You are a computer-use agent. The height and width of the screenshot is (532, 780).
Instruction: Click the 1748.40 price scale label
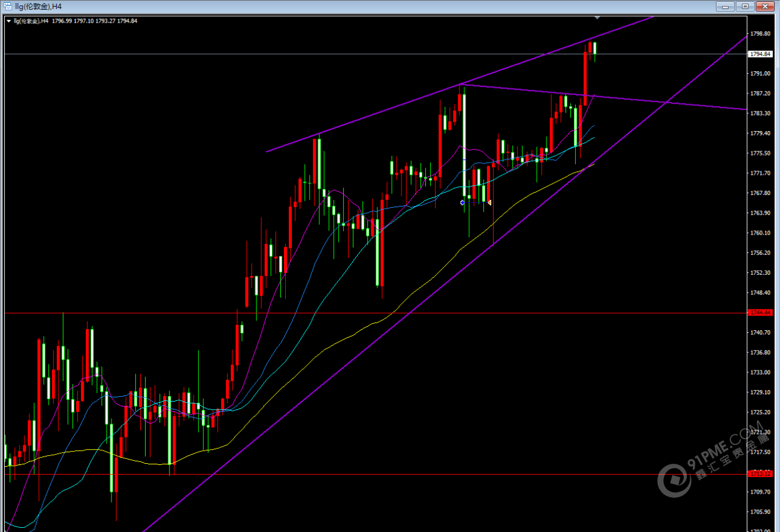[x=760, y=293]
